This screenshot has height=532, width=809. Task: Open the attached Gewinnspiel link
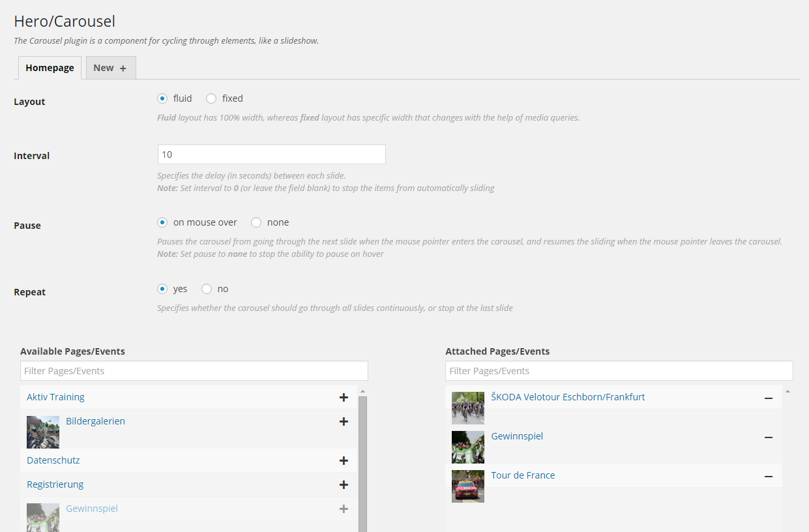[517, 436]
